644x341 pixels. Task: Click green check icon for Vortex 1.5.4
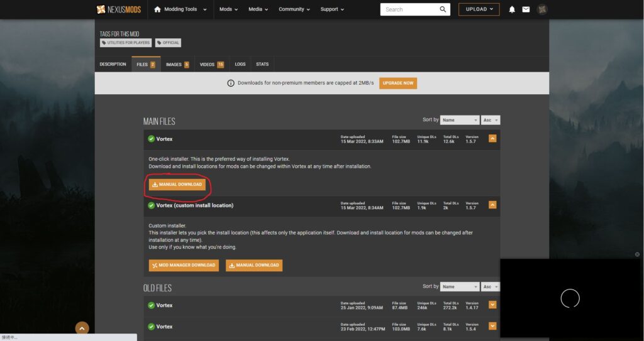click(x=151, y=327)
